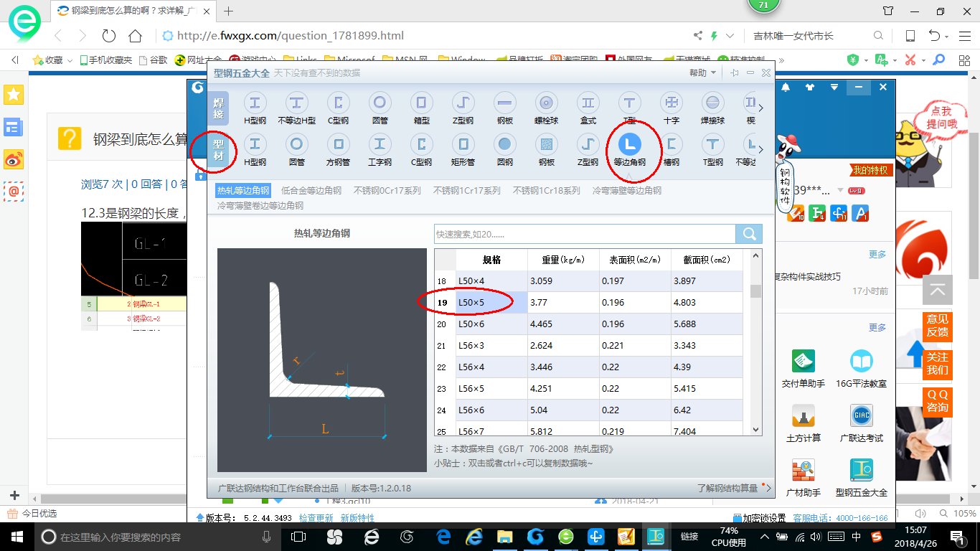
Task: Launch 土方计算 tool
Action: pos(803,415)
